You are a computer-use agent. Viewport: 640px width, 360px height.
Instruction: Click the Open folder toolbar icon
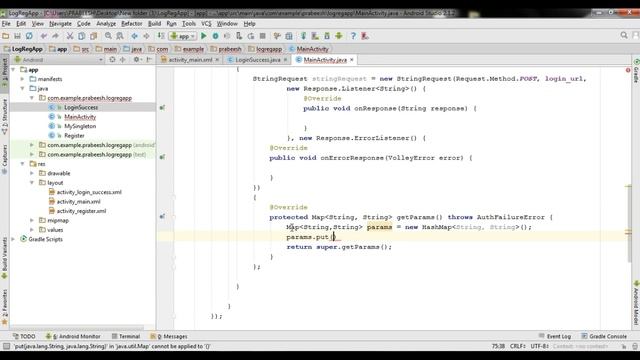[x=6, y=36]
